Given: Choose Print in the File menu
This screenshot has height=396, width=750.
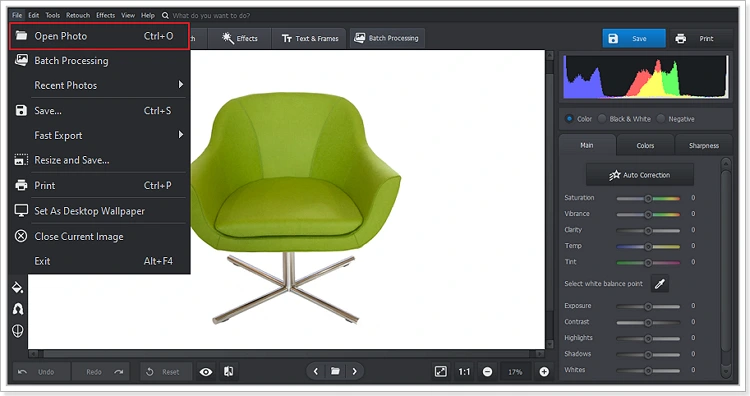Looking at the screenshot, I should (99, 185).
